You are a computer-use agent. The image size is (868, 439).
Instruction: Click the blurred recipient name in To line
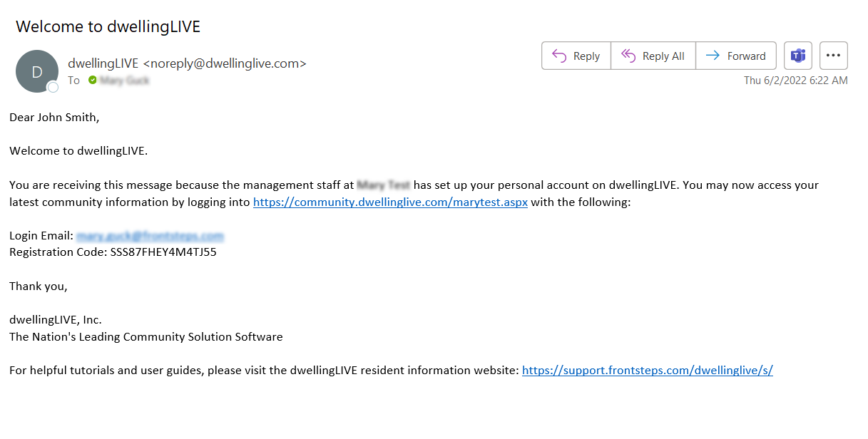pyautogui.click(x=125, y=81)
